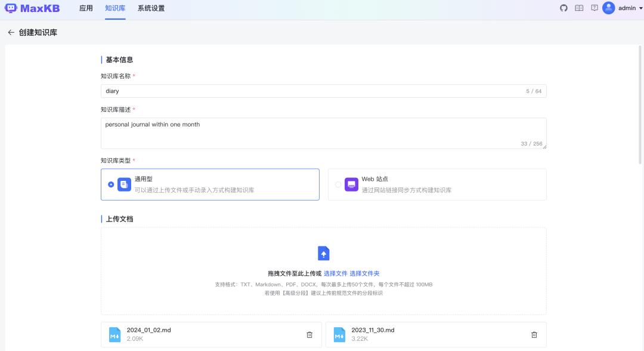
Task: Click the Markdown file icon for 2024_01_02.md
Action: pos(114,334)
